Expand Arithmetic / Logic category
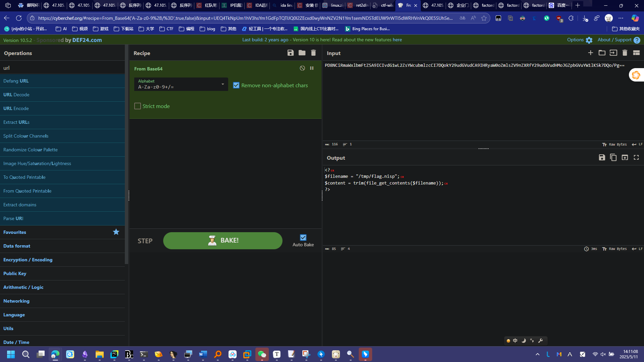Screen dimensions: 644x362 pyautogui.click(x=62, y=287)
